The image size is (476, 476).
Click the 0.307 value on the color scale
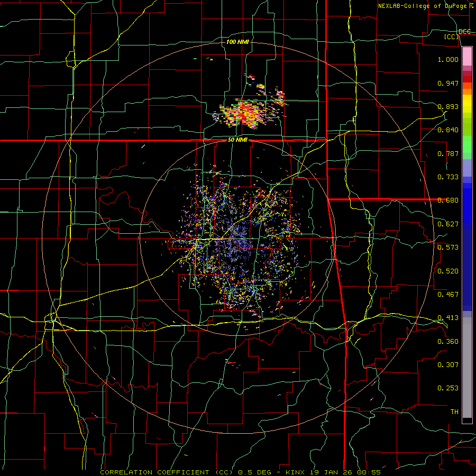click(448, 364)
